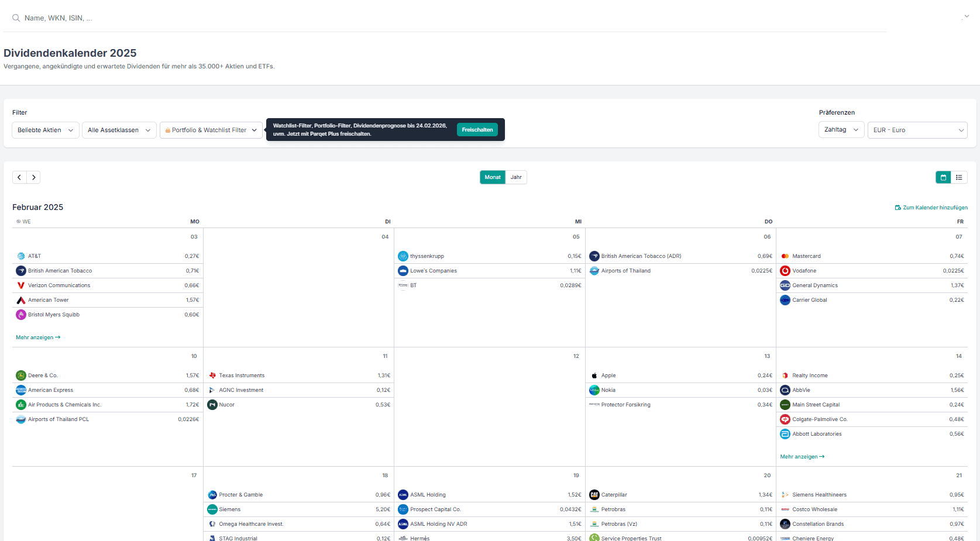Click the Apple logo icon
This screenshot has height=541, width=980.
point(594,375)
